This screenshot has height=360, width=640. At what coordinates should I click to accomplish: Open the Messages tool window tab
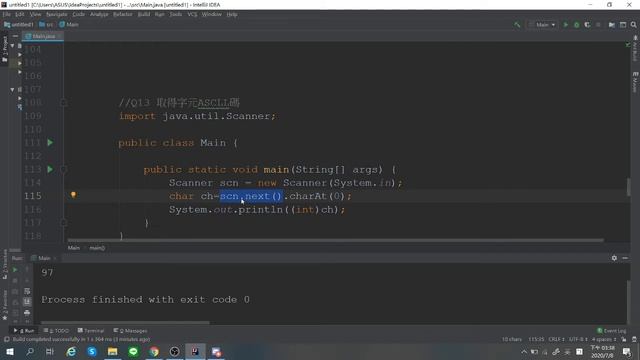(130, 331)
